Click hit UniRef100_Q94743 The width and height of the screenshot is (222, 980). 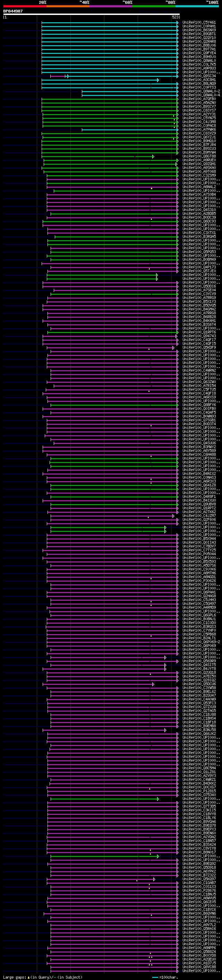(x=199, y=336)
